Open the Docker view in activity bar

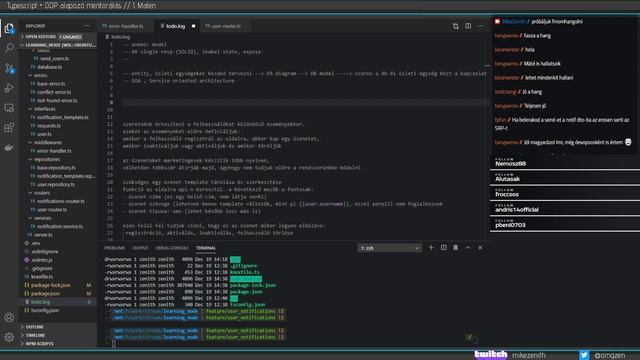[x=9, y=148]
